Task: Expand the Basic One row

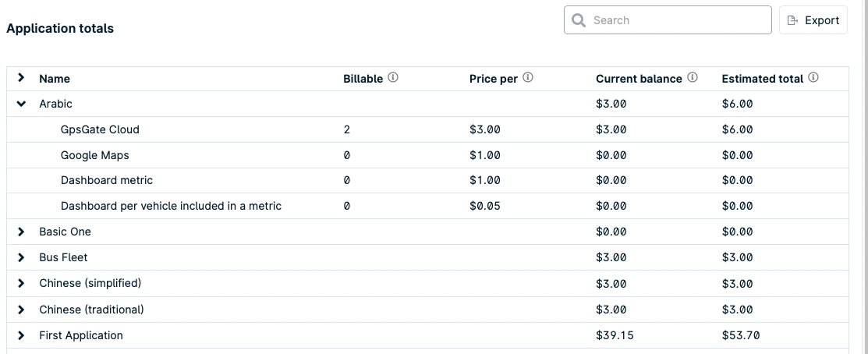Action: (x=21, y=232)
